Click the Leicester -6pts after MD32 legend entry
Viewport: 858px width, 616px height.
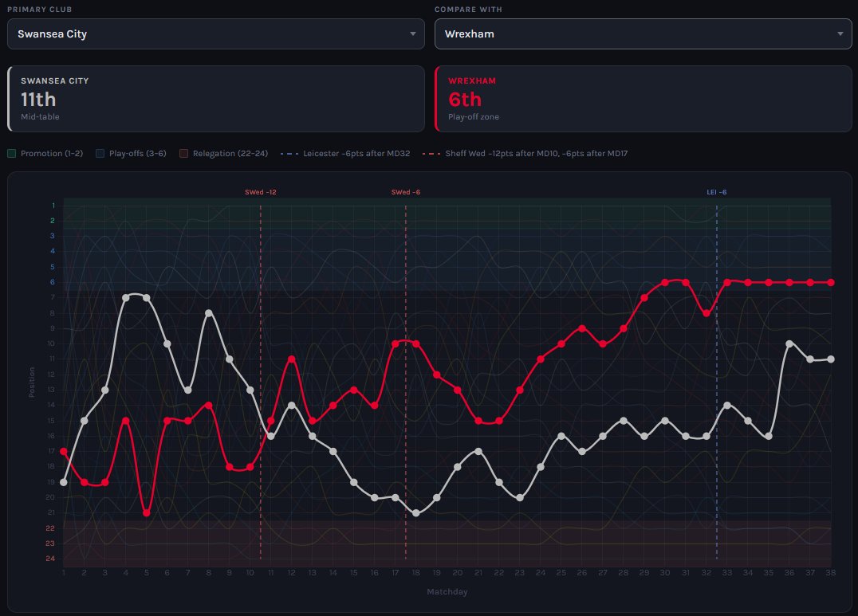click(x=345, y=154)
